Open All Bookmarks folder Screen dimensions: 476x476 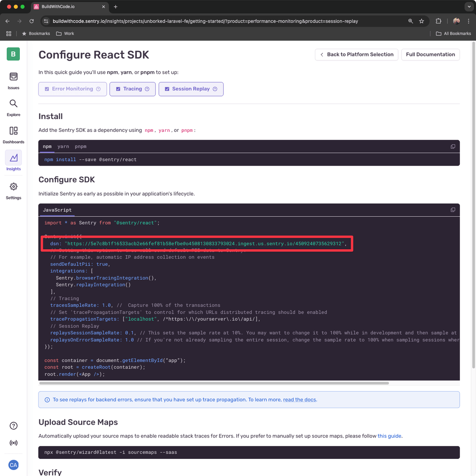453,34
